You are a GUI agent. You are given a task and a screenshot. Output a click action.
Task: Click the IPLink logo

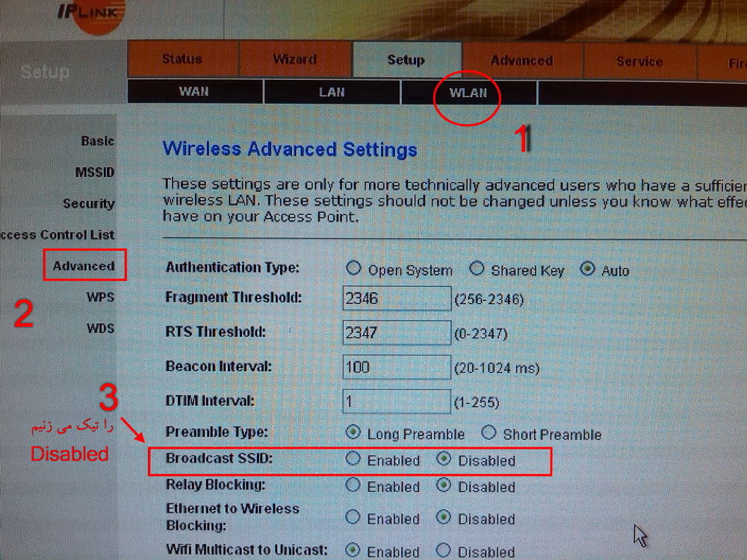90,14
